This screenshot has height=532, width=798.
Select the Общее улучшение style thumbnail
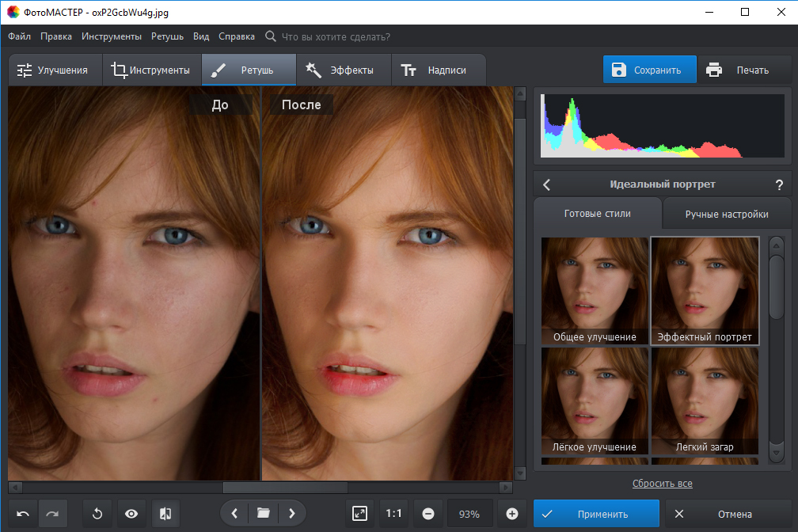click(x=595, y=291)
